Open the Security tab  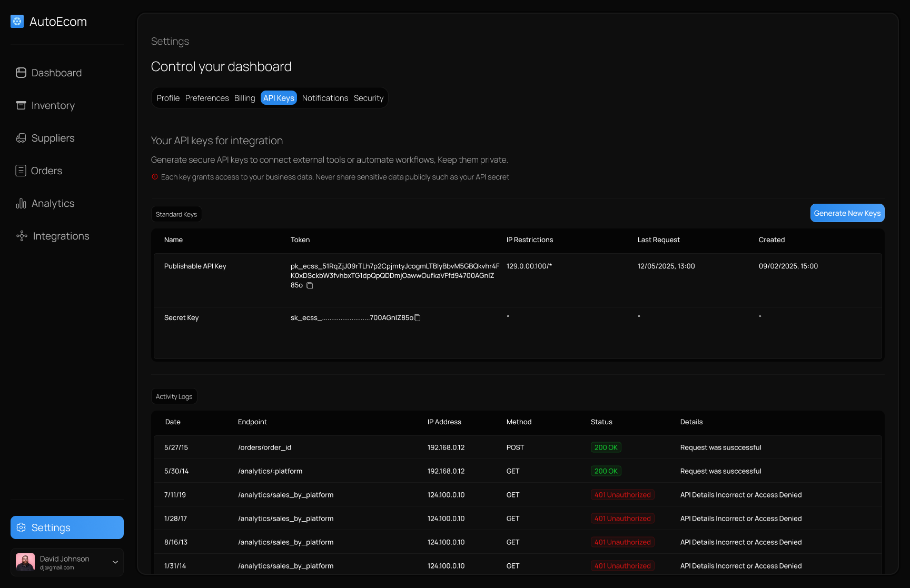(x=369, y=98)
